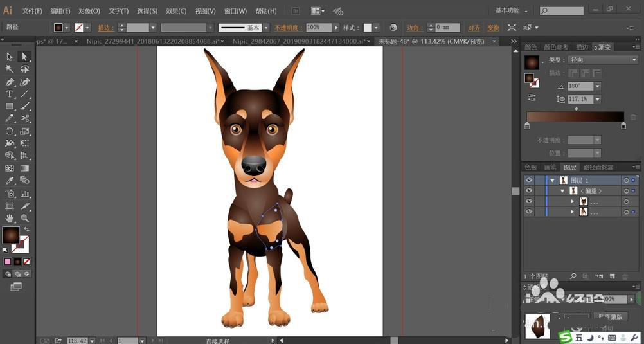This screenshot has height=344, width=644.
Task: Click the Go to Bridge icon
Action: pyautogui.click(x=295, y=11)
